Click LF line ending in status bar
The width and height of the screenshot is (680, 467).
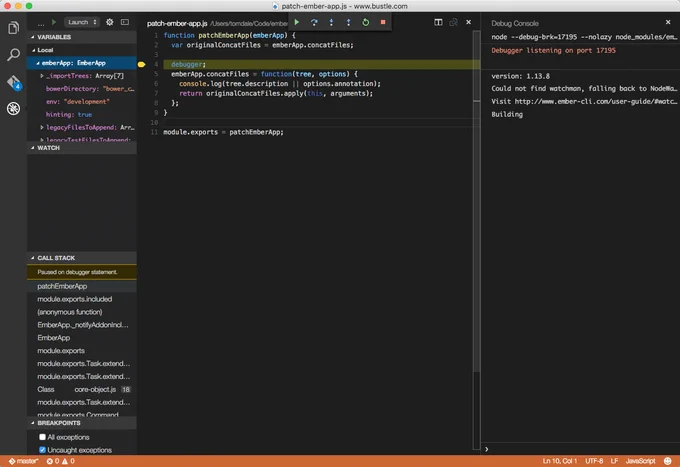pos(614,461)
